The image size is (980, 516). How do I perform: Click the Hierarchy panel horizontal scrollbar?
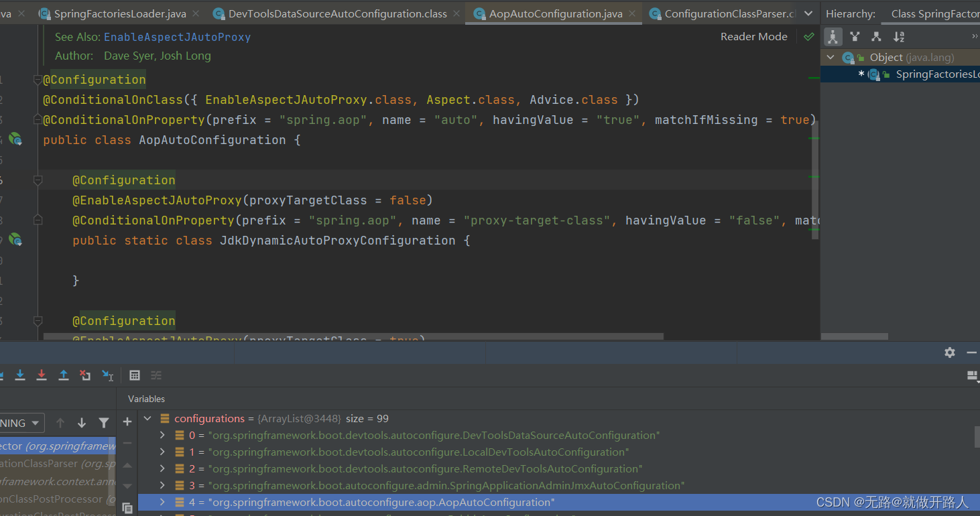(855, 336)
